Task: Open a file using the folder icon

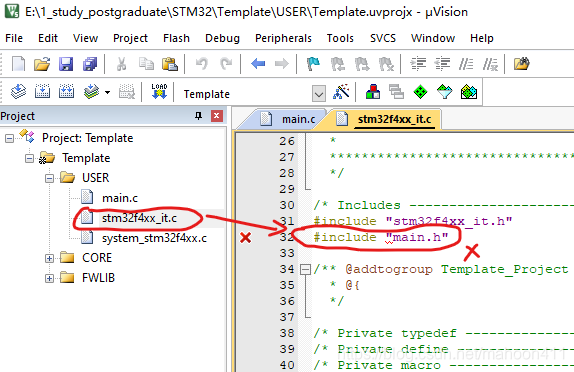Action: pos(42,64)
